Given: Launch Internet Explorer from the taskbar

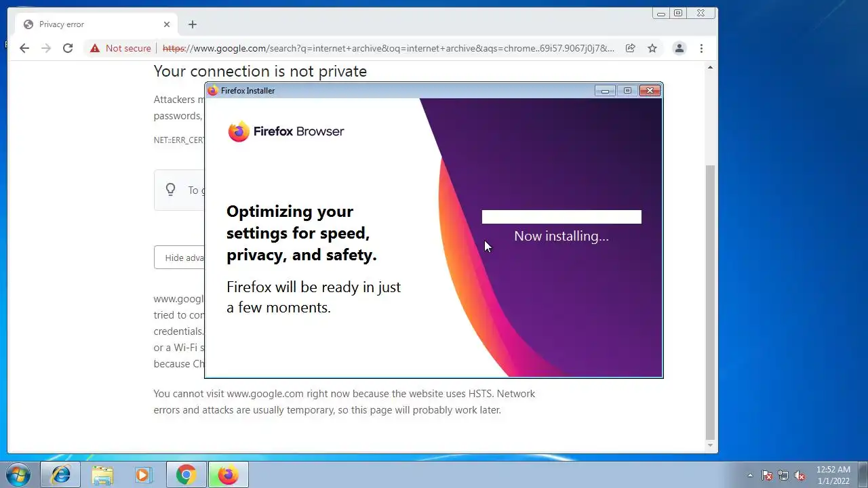Looking at the screenshot, I should pos(60,475).
